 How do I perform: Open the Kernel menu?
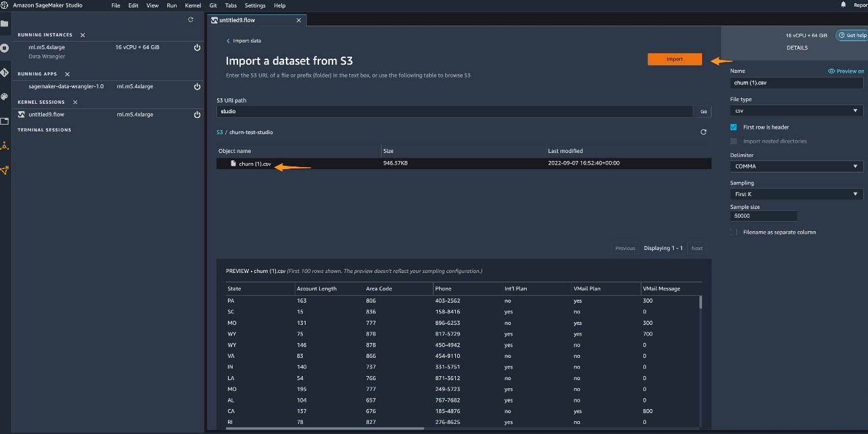point(193,5)
